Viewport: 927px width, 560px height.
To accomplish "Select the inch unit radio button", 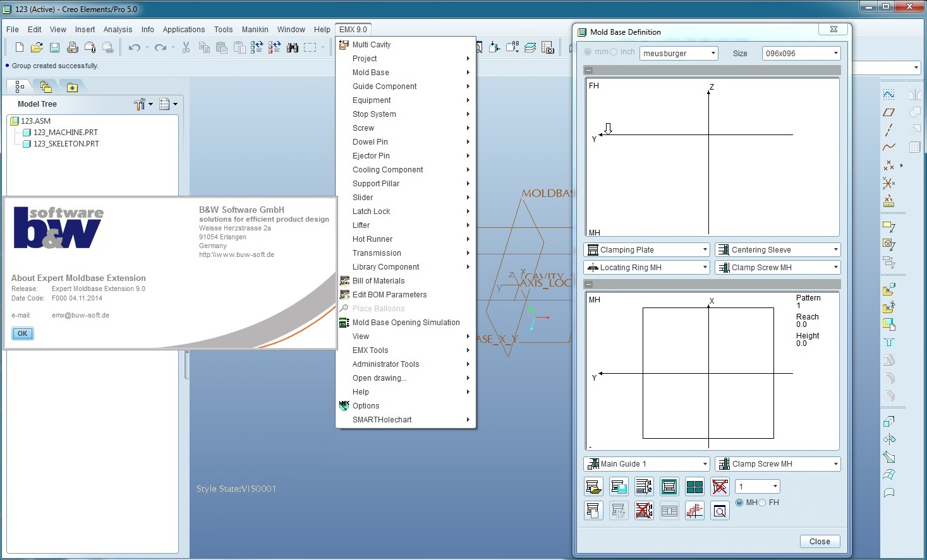I will (614, 52).
